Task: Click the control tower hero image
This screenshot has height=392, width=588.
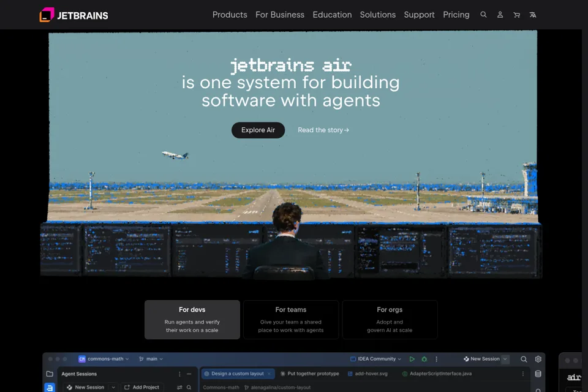Action: [291, 154]
